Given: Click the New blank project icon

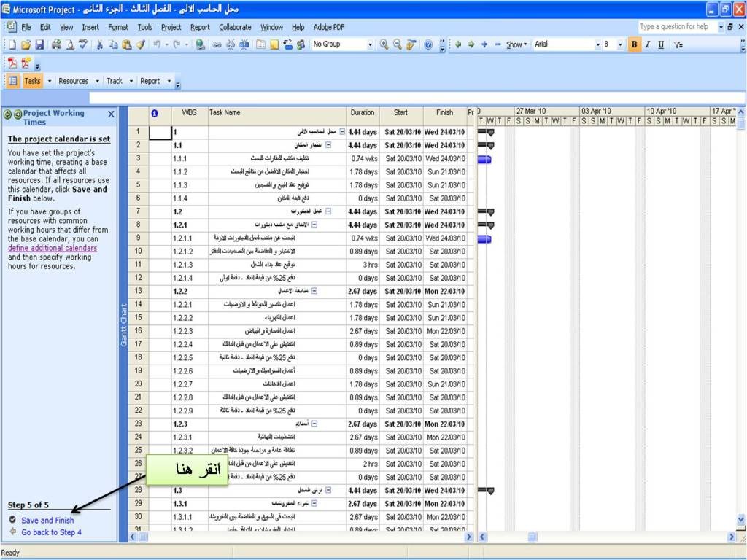Looking at the screenshot, I should 12,44.
